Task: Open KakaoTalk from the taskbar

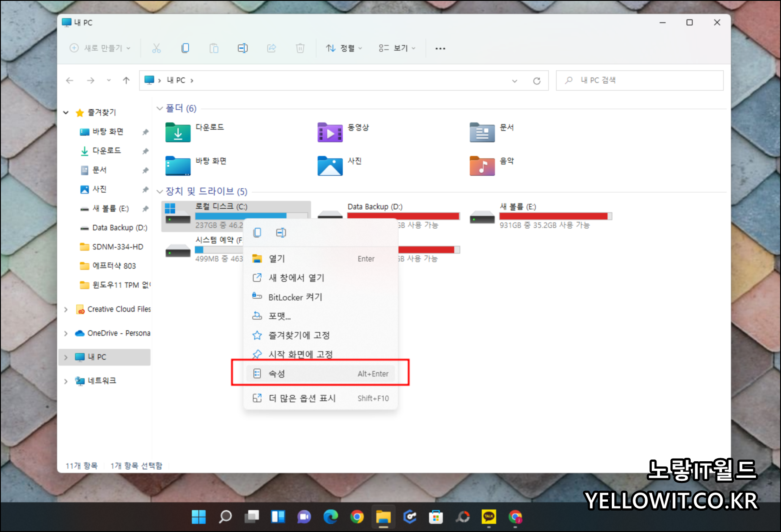Action: coord(489,517)
